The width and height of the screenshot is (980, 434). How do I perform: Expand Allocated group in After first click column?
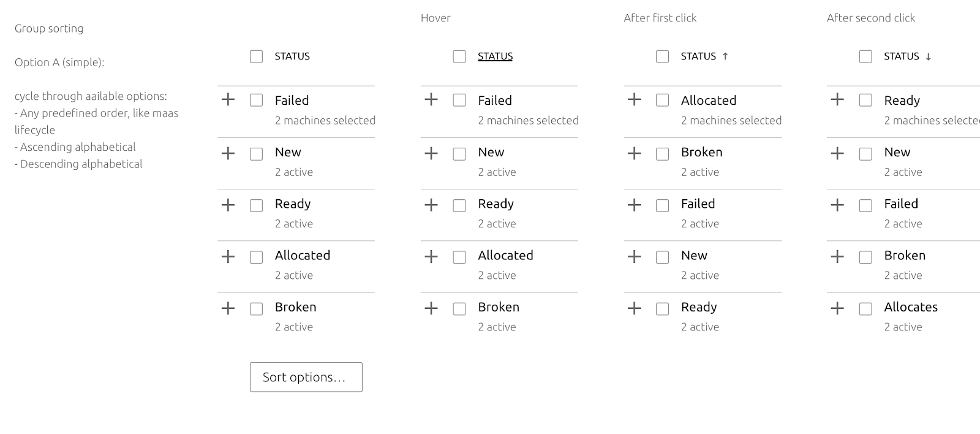(x=634, y=99)
